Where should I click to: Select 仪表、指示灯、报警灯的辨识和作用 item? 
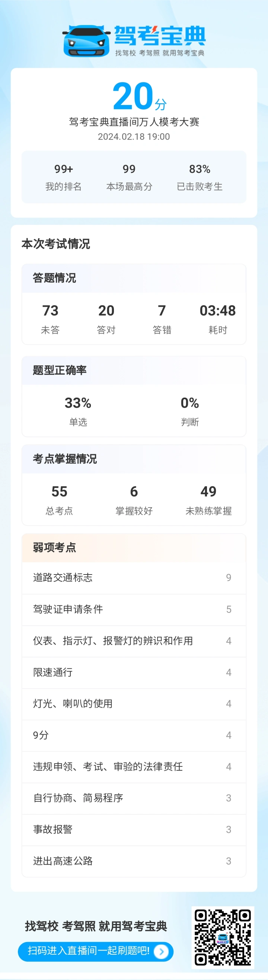pyautogui.click(x=134, y=641)
